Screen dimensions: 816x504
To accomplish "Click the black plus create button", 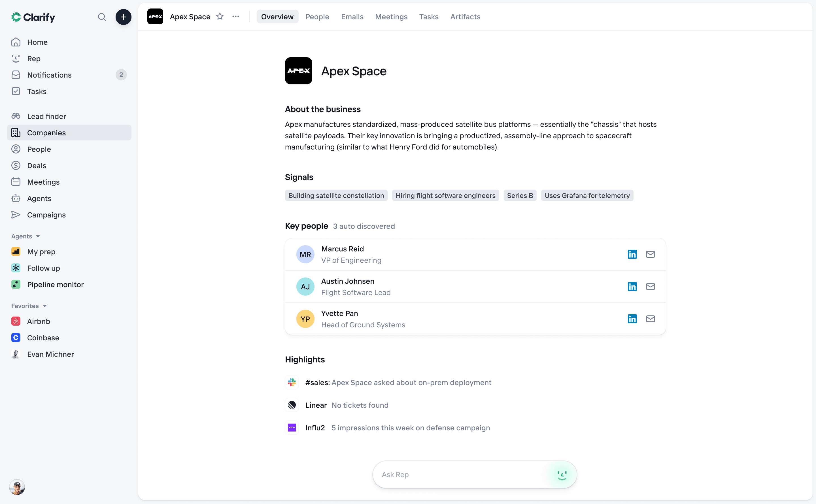I will (123, 17).
